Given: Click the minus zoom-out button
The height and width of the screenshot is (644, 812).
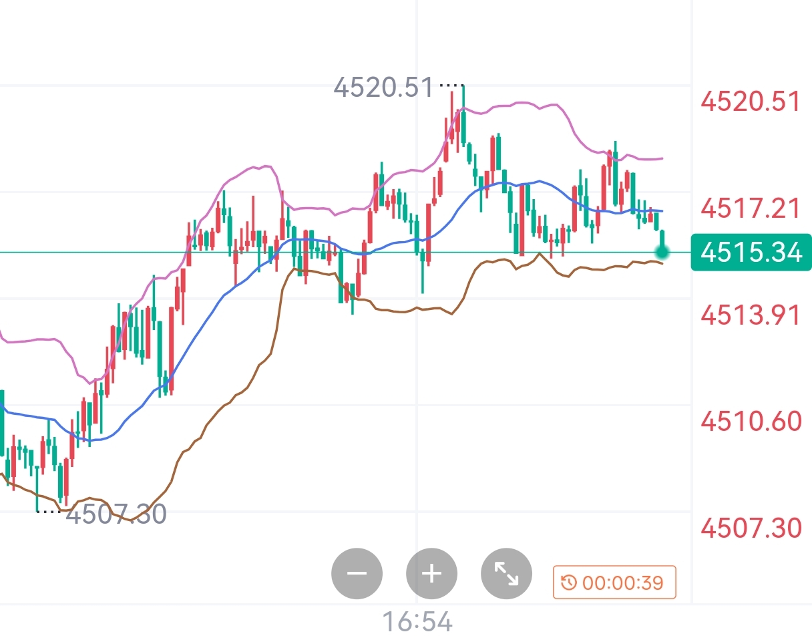Looking at the screenshot, I should point(357,573).
